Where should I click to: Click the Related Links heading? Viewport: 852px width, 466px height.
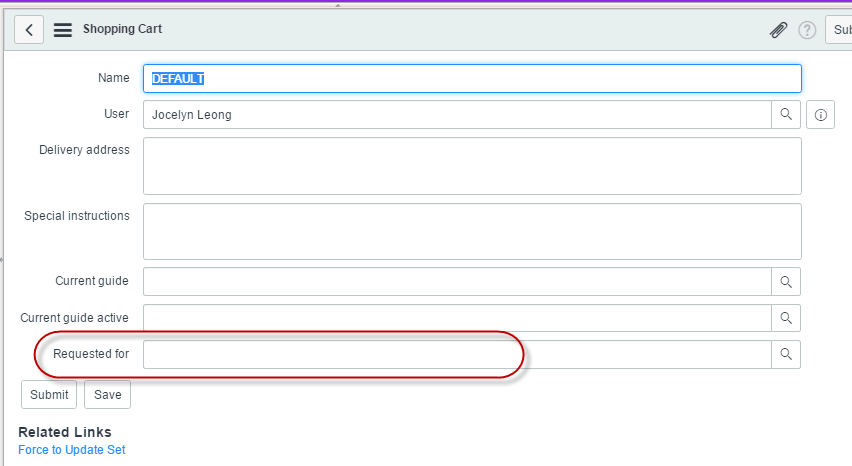[x=65, y=432]
